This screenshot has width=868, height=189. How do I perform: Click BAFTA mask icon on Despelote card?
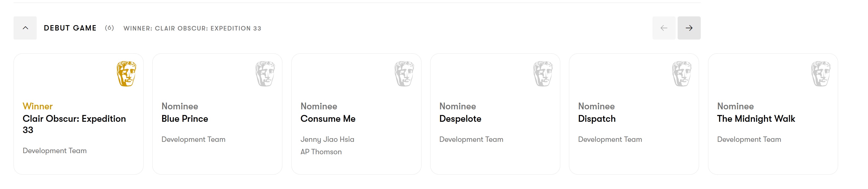click(543, 73)
